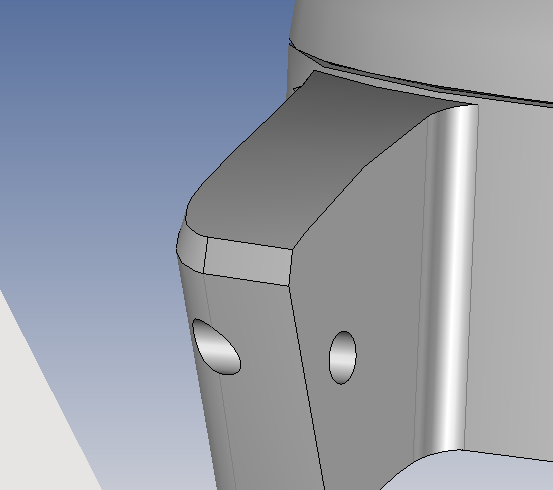The height and width of the screenshot is (490, 553).
Task: Pick the edge between chamfer and top face
Action: [249, 243]
